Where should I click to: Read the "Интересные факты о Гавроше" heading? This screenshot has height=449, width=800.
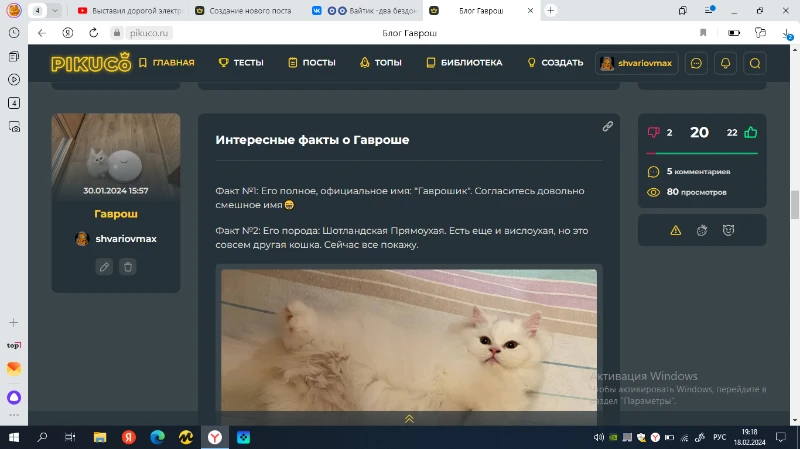coord(312,140)
